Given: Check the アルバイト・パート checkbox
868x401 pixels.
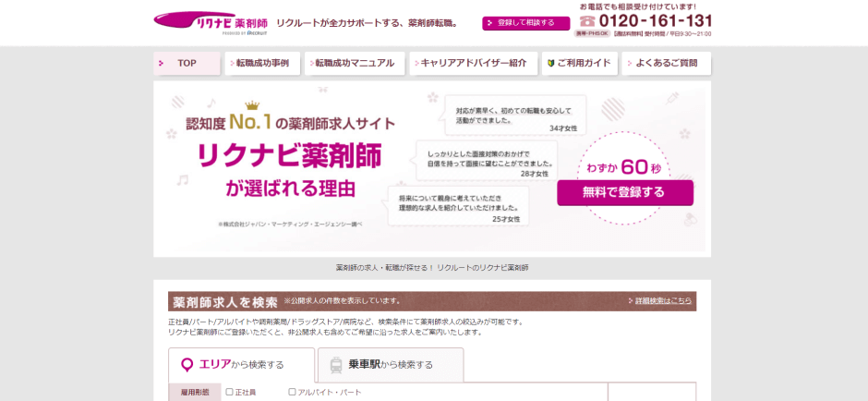Looking at the screenshot, I should coord(293,392).
